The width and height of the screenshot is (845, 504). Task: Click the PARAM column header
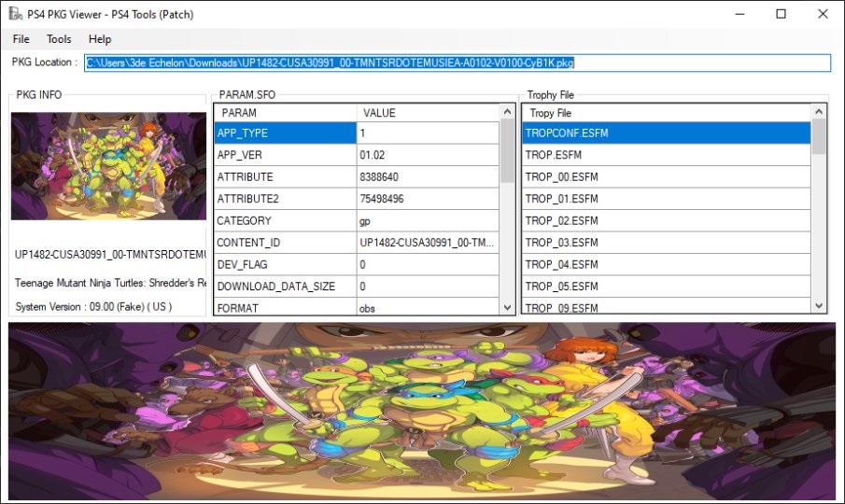click(285, 113)
